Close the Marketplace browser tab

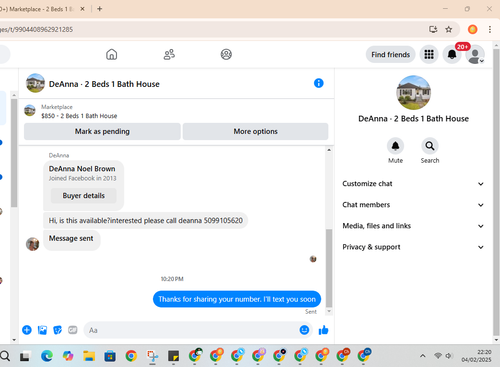[x=82, y=9]
